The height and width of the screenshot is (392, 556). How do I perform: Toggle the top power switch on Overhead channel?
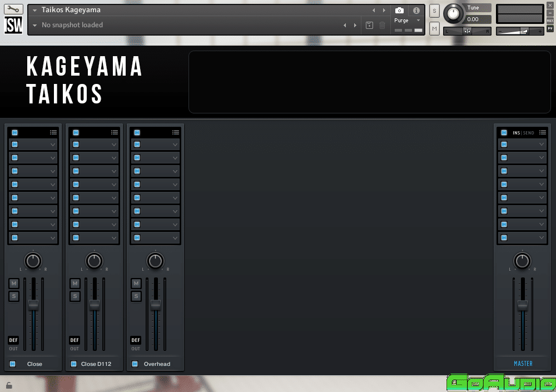137,133
